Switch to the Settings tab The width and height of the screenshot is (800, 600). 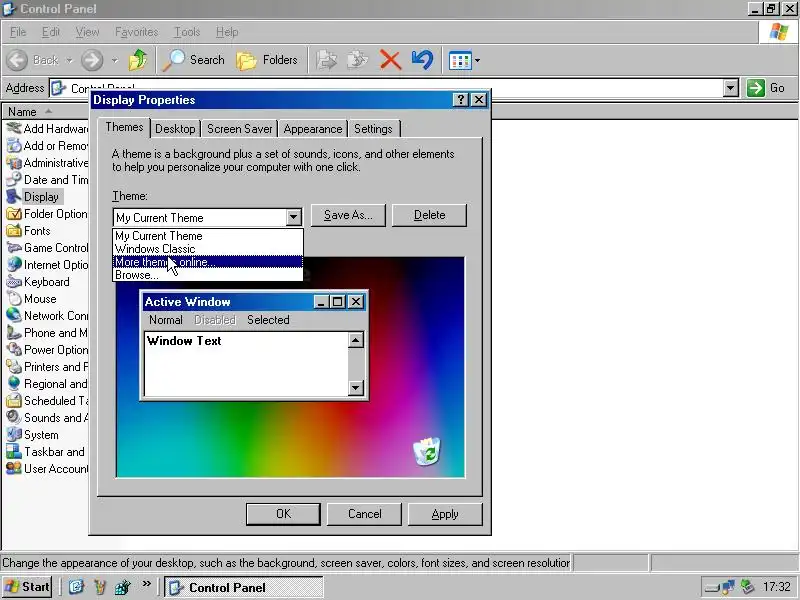point(373,129)
